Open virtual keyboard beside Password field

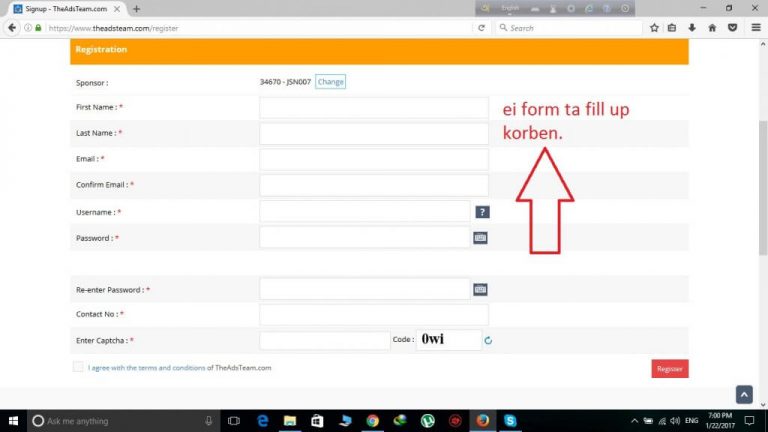480,238
